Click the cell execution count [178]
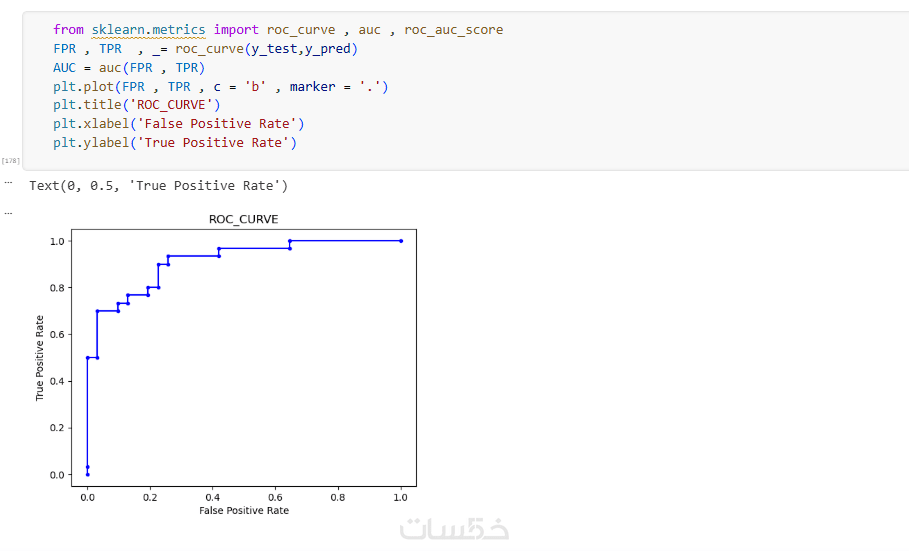The width and height of the screenshot is (909, 551). pyautogui.click(x=10, y=161)
